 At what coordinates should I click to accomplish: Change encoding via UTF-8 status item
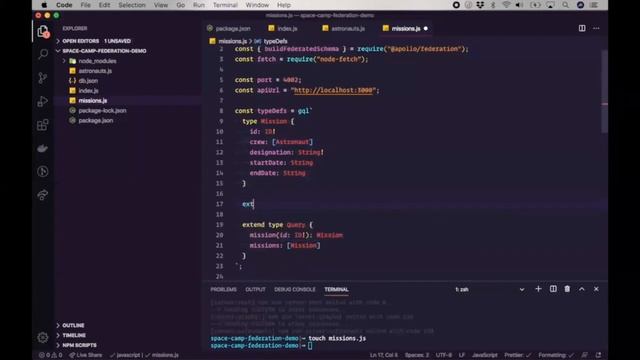tap(444, 355)
